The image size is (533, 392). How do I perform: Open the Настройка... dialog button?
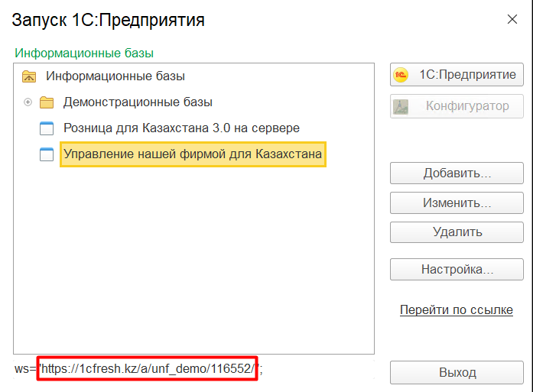457,269
